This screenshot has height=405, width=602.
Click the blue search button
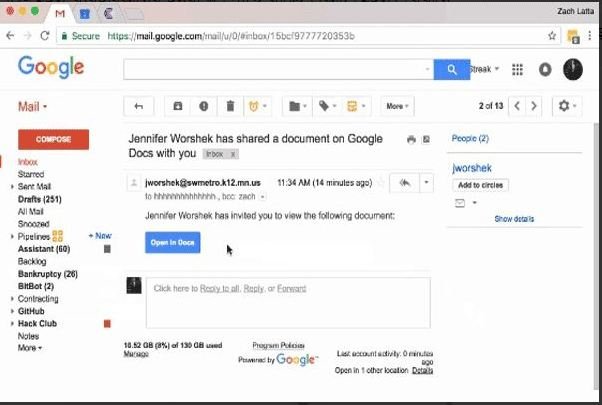(452, 69)
